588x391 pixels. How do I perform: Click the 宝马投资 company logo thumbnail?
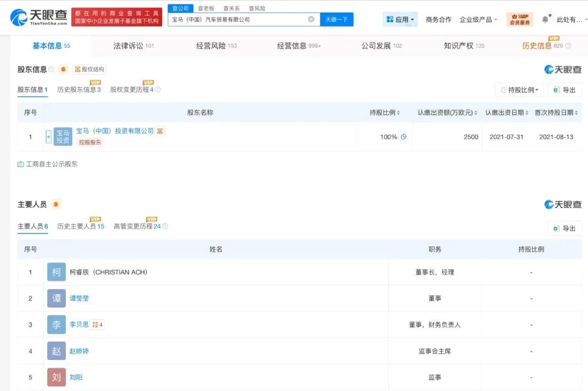point(63,137)
